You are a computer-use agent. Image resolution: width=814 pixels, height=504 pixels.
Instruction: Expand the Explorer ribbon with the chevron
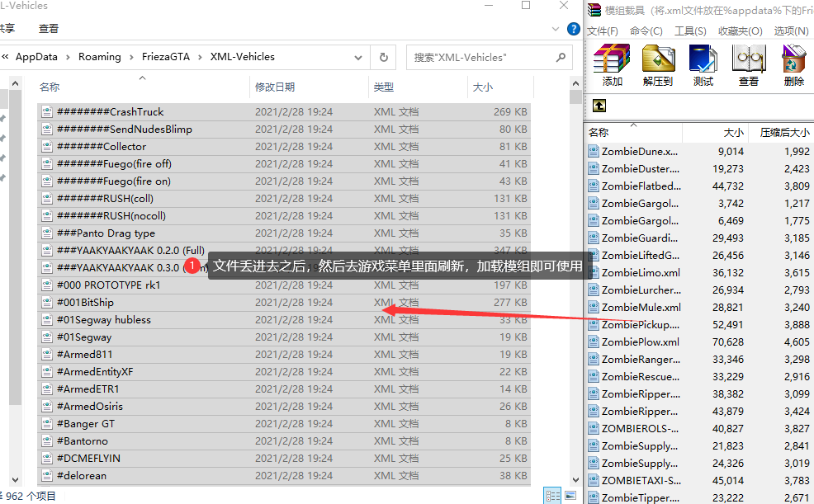click(556, 29)
